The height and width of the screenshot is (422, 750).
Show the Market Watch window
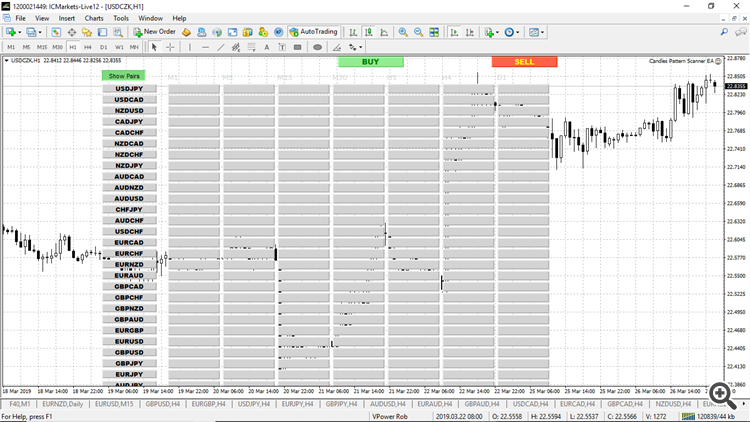(56, 32)
